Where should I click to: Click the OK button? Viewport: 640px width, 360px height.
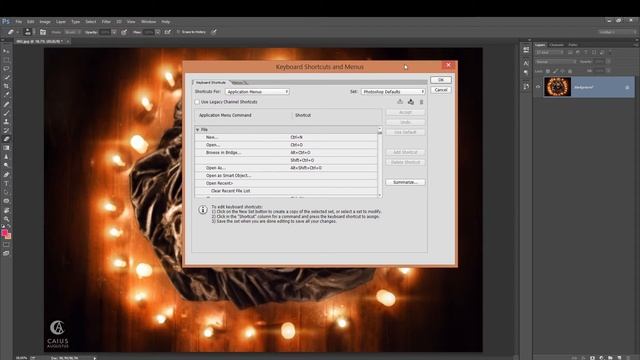[441, 80]
